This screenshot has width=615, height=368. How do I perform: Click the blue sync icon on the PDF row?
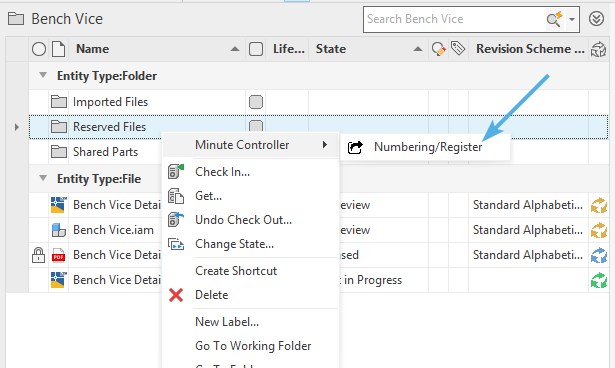point(599,255)
